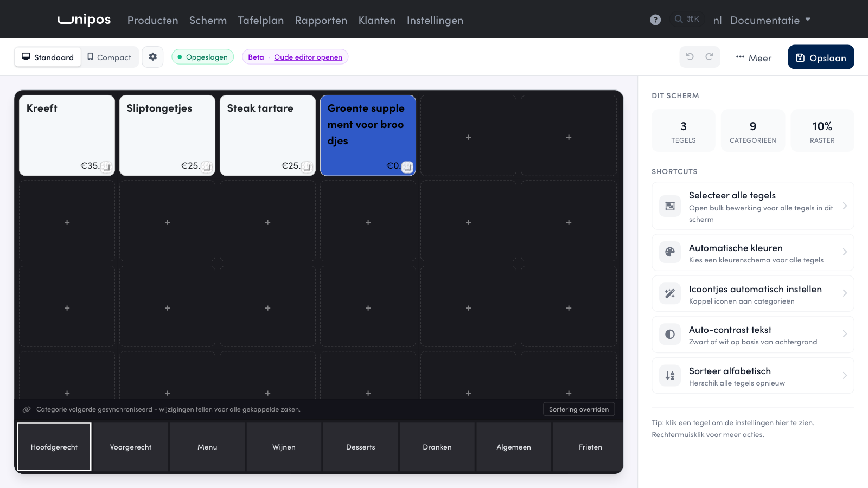Expand Automatische kleuren chevron
Viewport: 868px width, 488px height.
pyautogui.click(x=845, y=252)
